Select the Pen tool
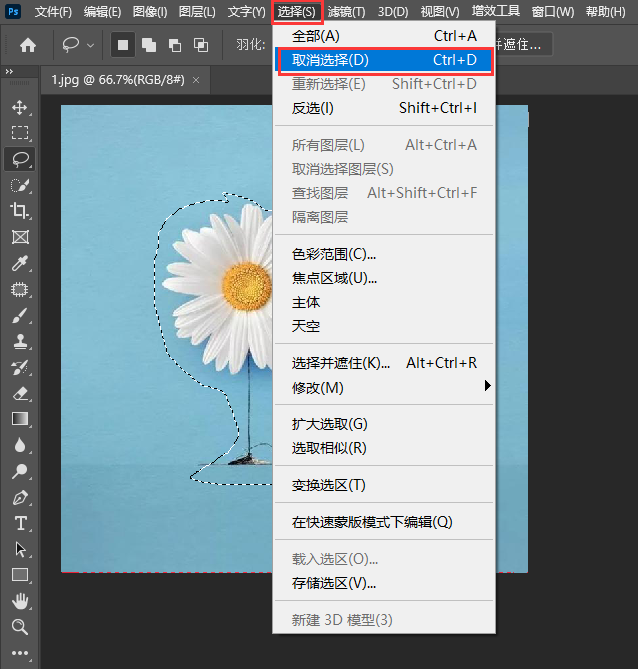 click(20, 497)
